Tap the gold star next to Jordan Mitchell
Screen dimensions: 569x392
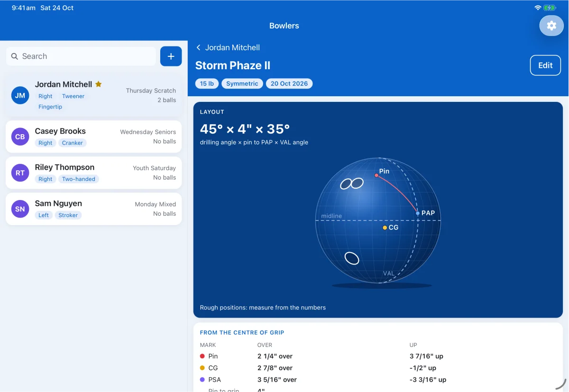tap(99, 84)
